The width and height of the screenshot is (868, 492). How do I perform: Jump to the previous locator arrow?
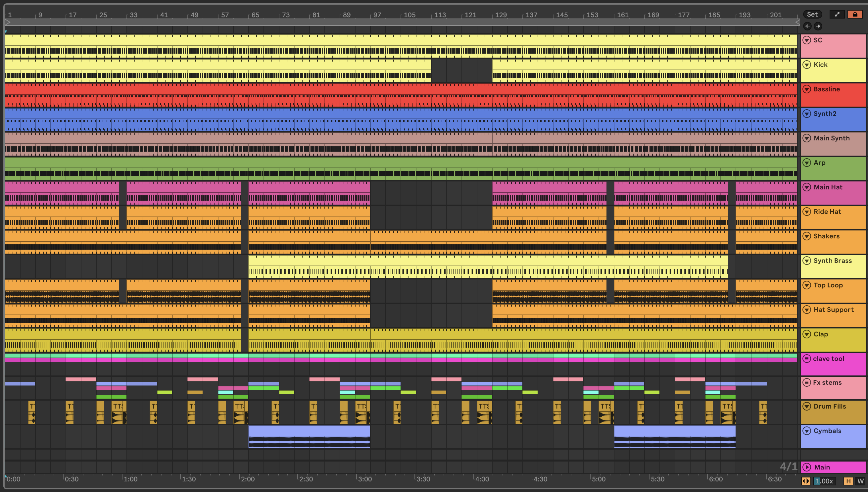coord(807,26)
